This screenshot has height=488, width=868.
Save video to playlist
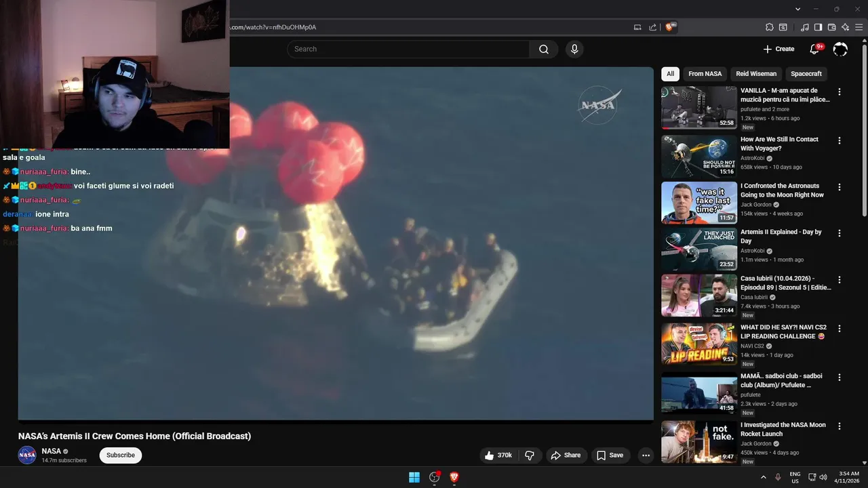tap(610, 455)
